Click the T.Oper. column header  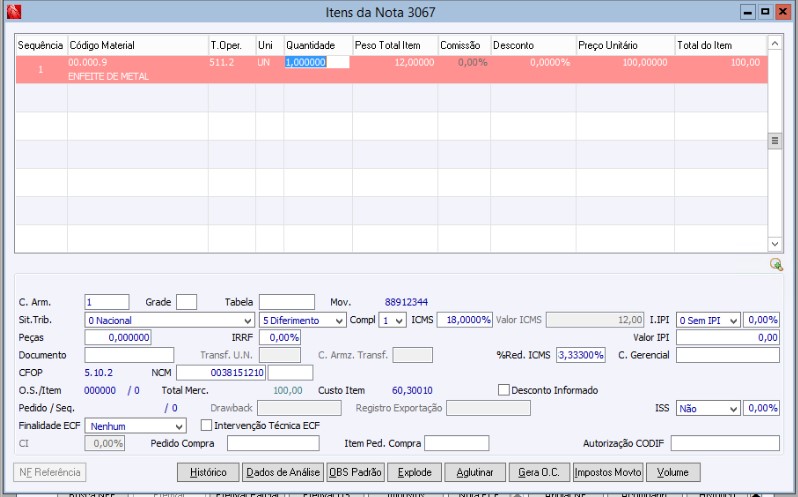[x=232, y=45]
